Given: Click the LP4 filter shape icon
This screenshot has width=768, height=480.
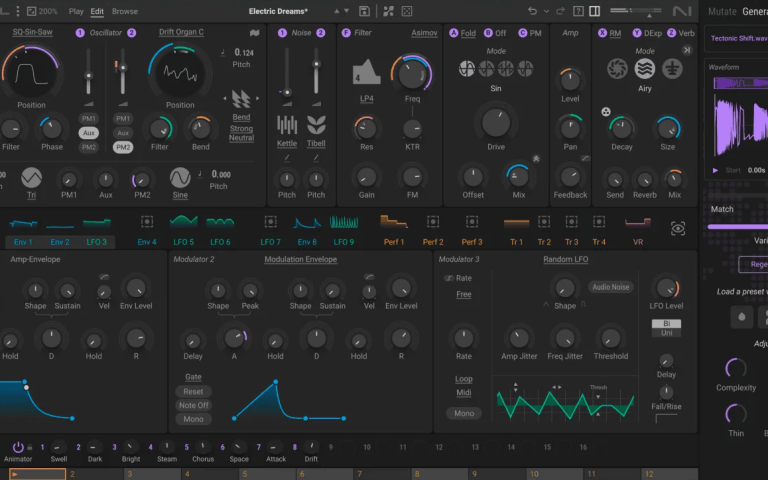Looking at the screenshot, I should pyautogui.click(x=366, y=72).
